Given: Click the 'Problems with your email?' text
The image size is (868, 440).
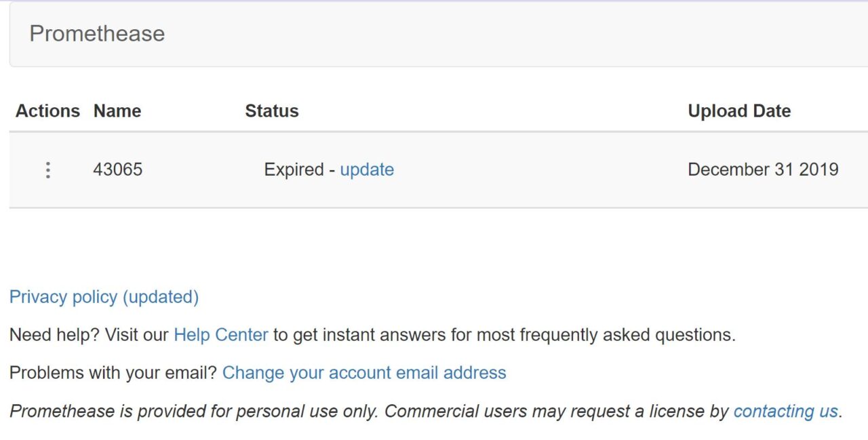Looking at the screenshot, I should [x=113, y=373].
